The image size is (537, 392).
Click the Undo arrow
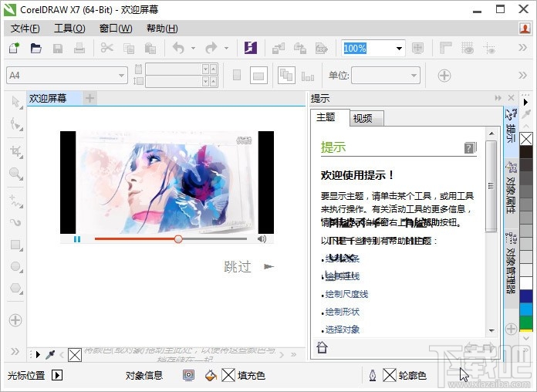178,48
